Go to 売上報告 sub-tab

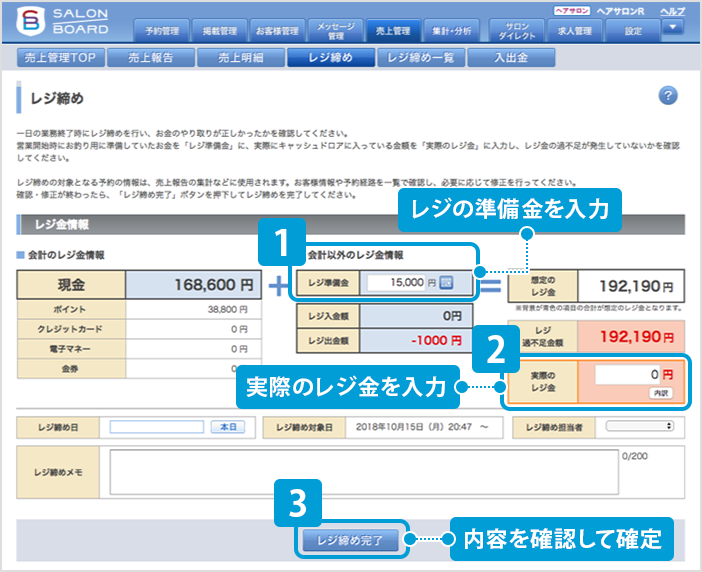point(151,58)
